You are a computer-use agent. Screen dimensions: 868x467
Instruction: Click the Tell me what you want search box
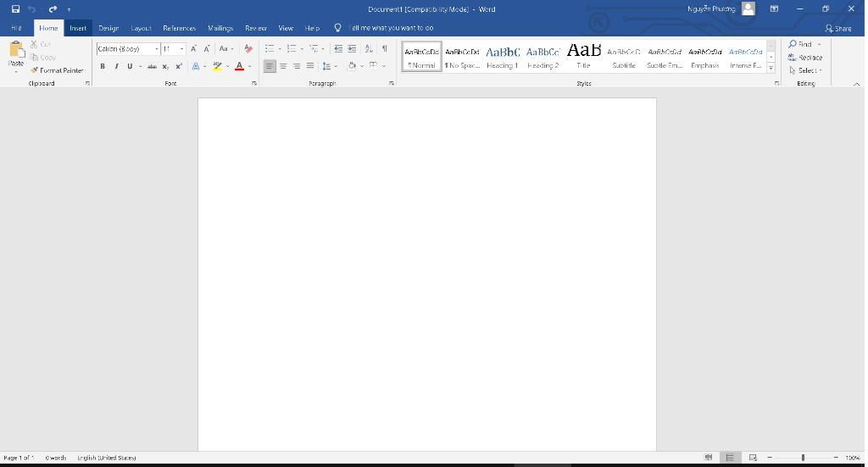click(x=392, y=28)
